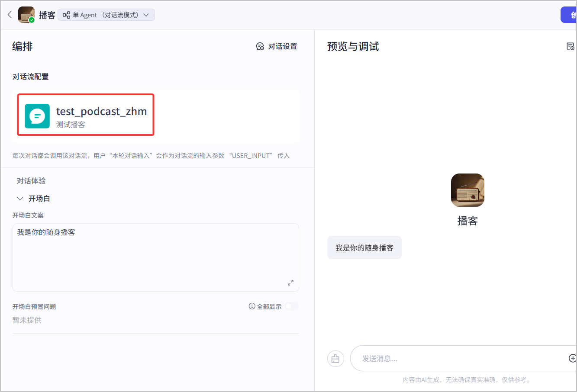577x392 pixels.
Task: Click the test_podcast_zhm teal chat icon
Action: point(37,116)
